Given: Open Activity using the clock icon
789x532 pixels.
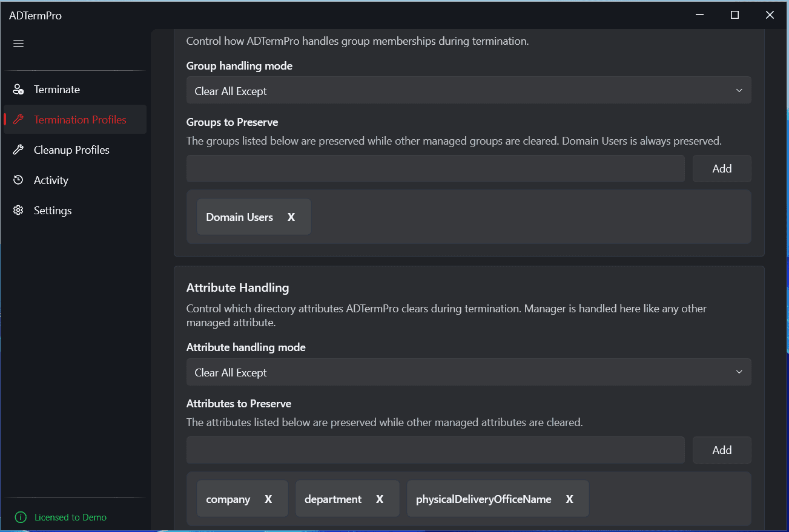Looking at the screenshot, I should tap(18, 180).
